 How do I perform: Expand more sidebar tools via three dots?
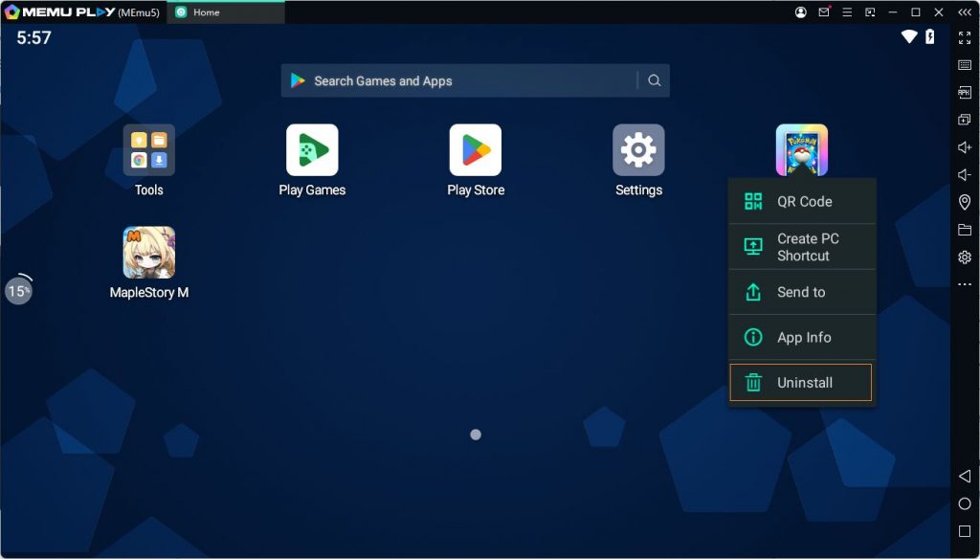click(964, 284)
